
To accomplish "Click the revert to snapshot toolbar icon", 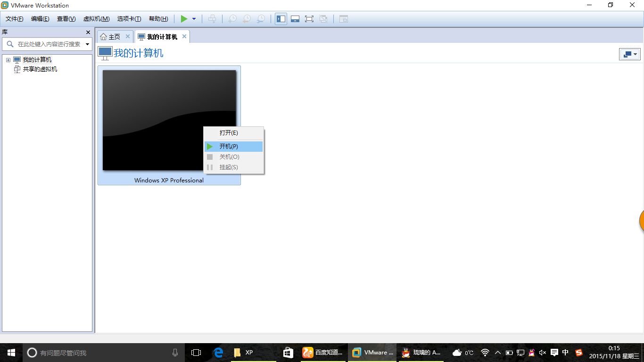I will [247, 19].
